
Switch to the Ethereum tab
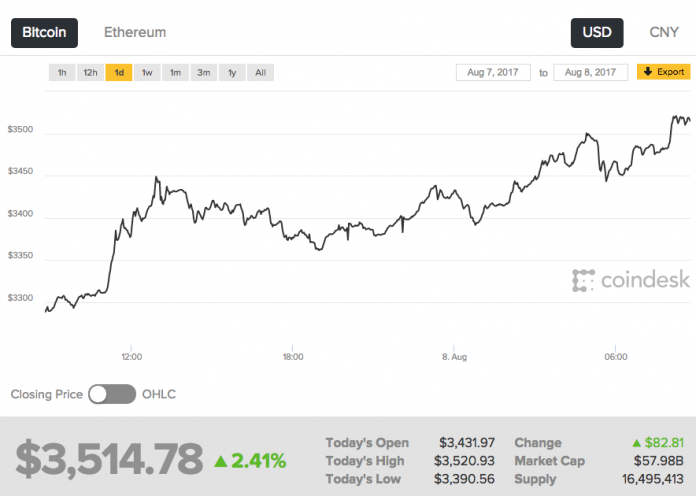pyautogui.click(x=135, y=32)
